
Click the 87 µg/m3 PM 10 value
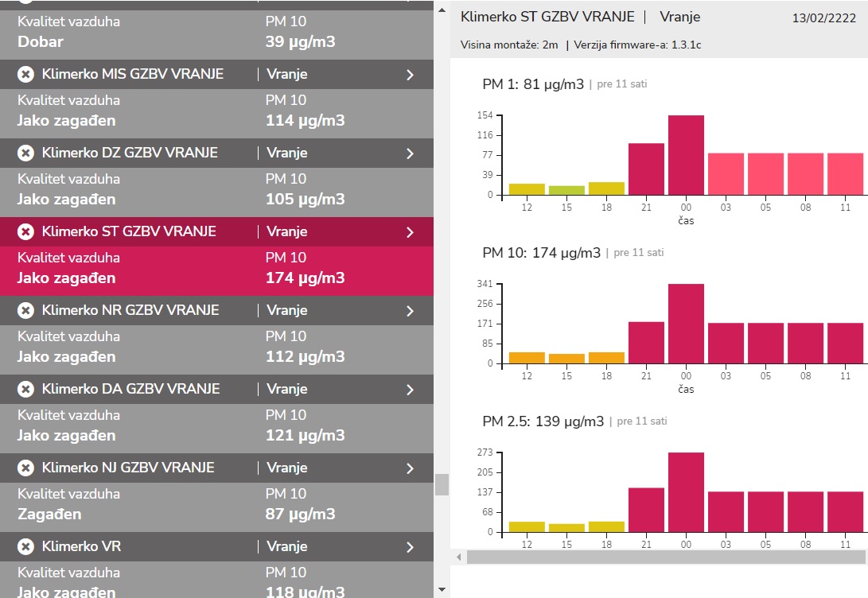[300, 514]
